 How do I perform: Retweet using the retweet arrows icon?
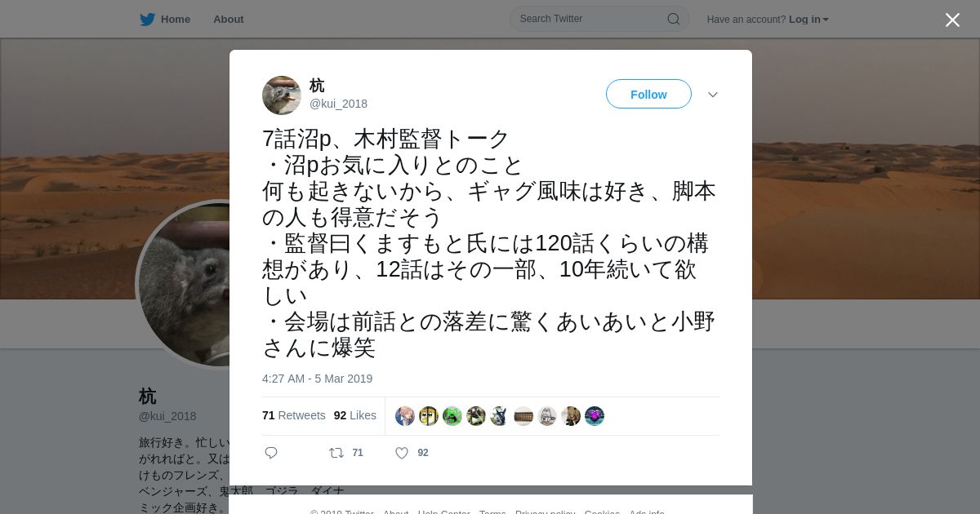(336, 453)
